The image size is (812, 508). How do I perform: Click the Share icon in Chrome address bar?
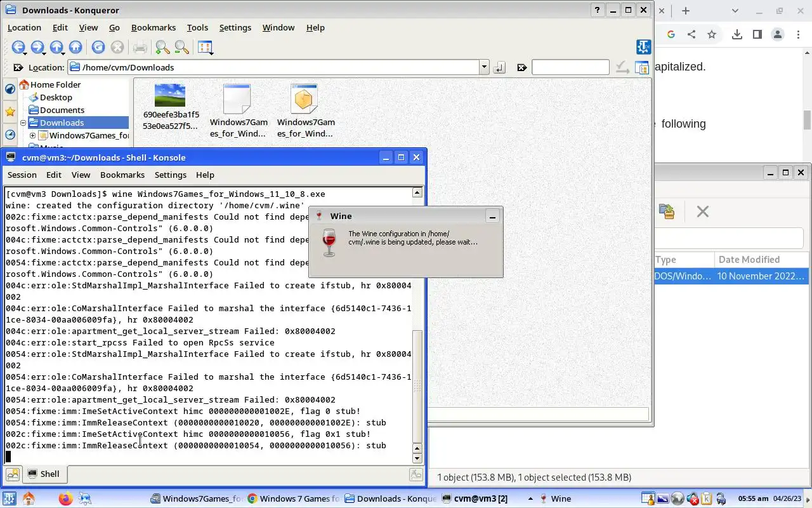click(x=691, y=34)
